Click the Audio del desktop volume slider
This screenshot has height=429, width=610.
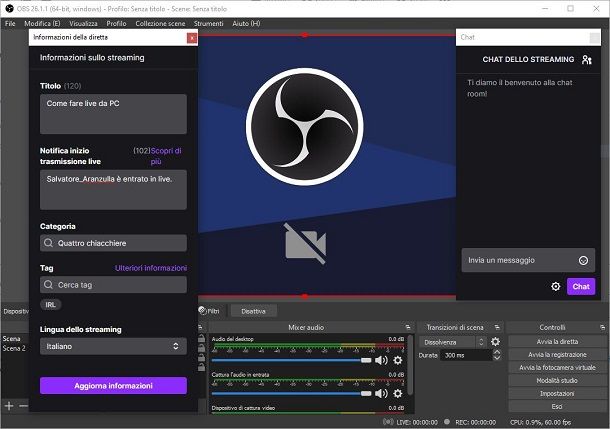(291, 361)
